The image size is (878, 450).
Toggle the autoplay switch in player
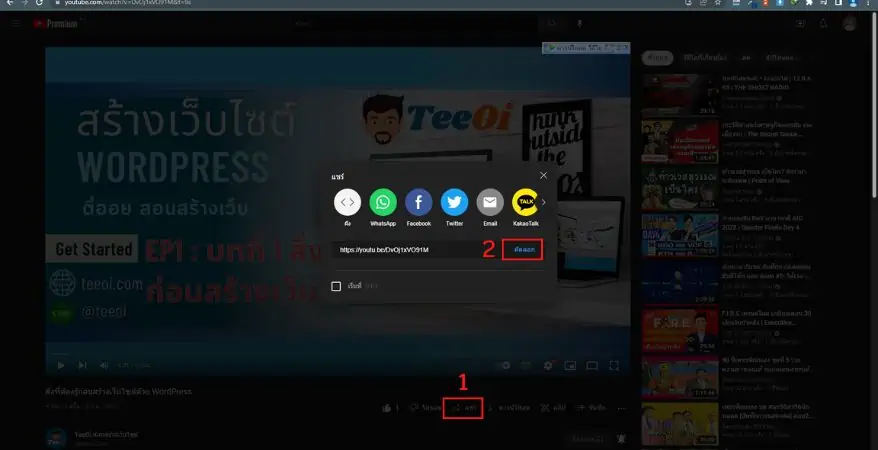(503, 365)
